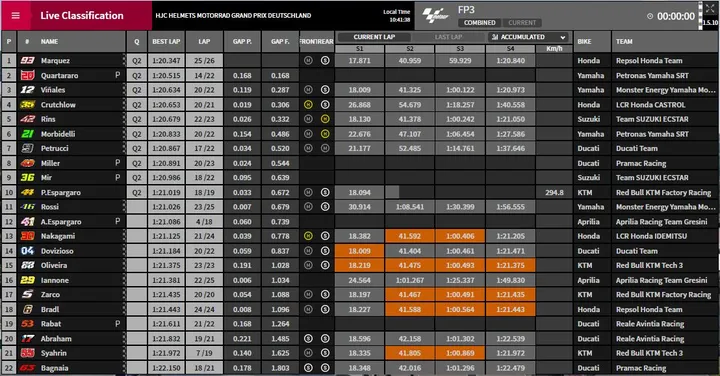Click Iannone's number 29 badge

[28, 280]
